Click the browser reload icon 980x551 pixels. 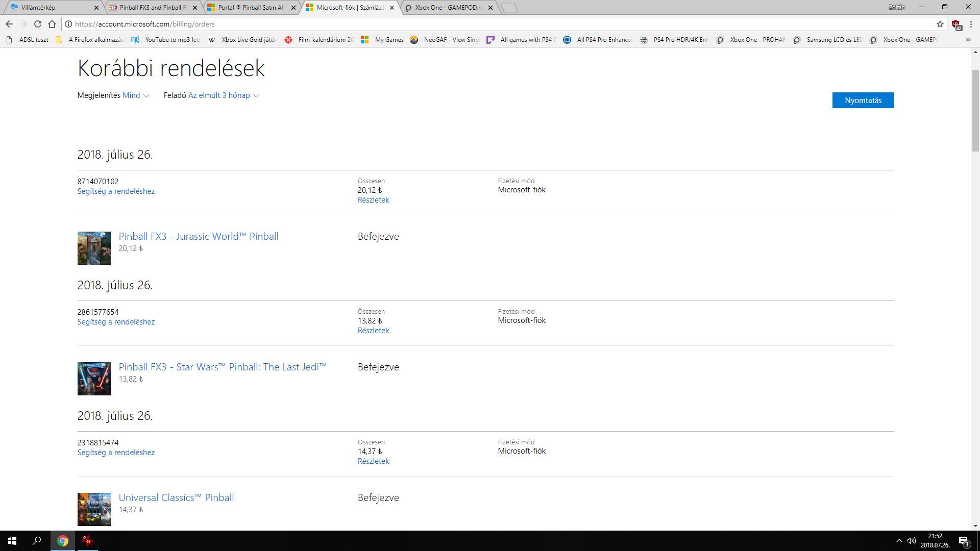37,24
